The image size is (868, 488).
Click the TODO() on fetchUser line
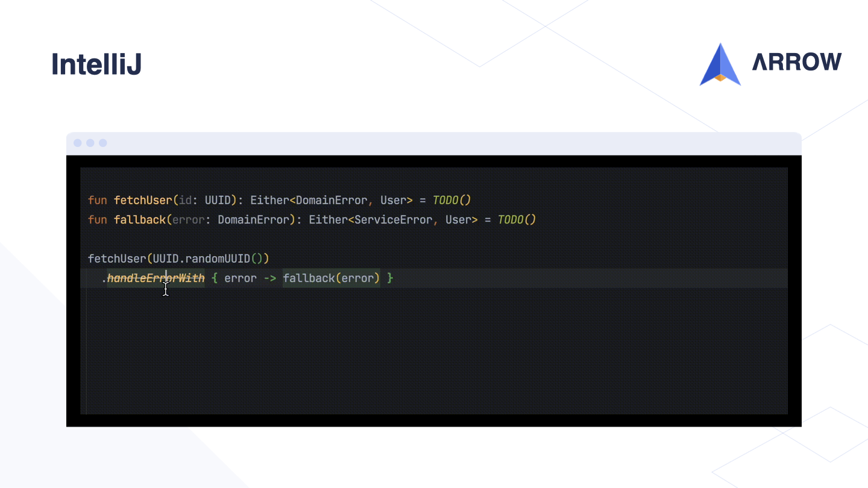tap(451, 200)
